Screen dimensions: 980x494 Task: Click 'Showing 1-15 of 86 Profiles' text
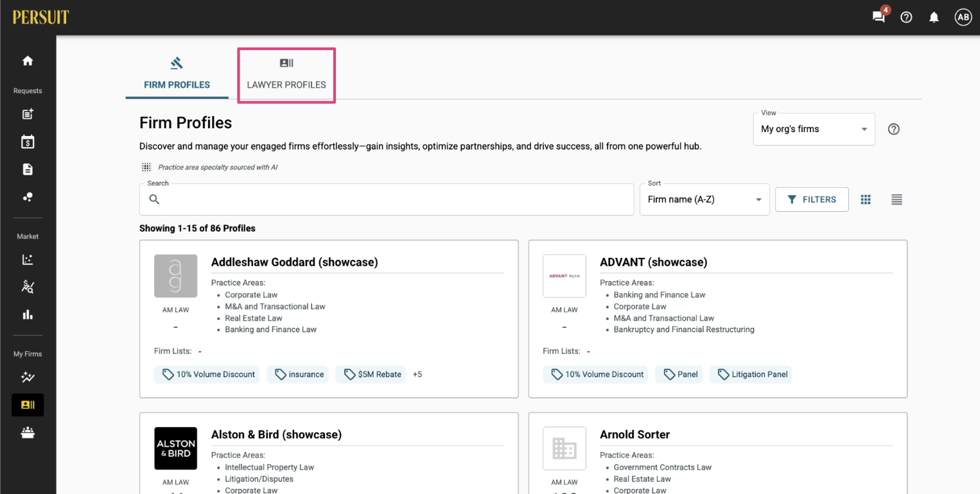pyautogui.click(x=197, y=228)
